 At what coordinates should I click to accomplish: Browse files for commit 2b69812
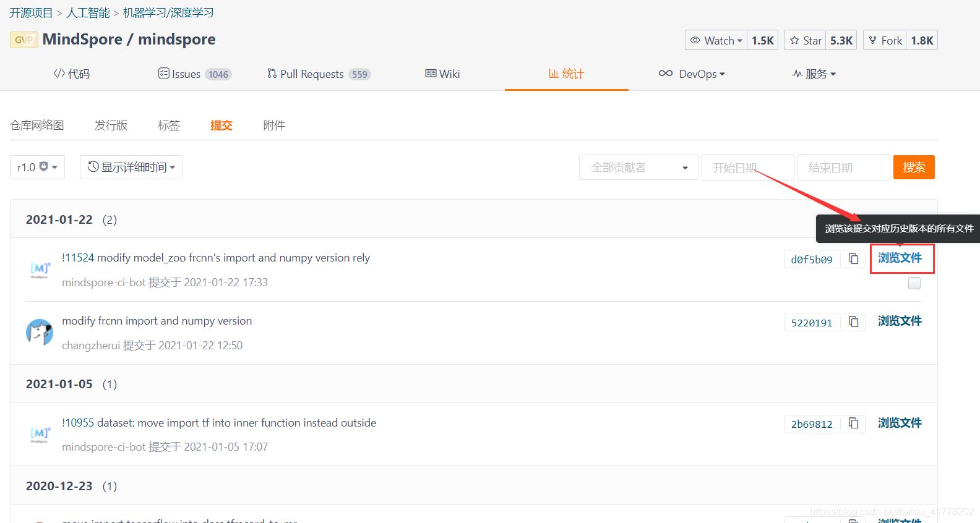coord(900,423)
